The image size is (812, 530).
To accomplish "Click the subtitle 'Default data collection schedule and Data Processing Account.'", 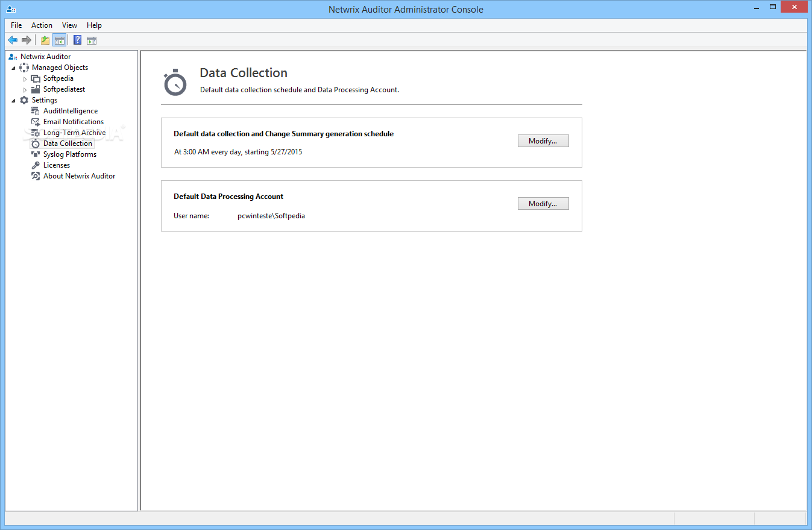I will [300, 90].
